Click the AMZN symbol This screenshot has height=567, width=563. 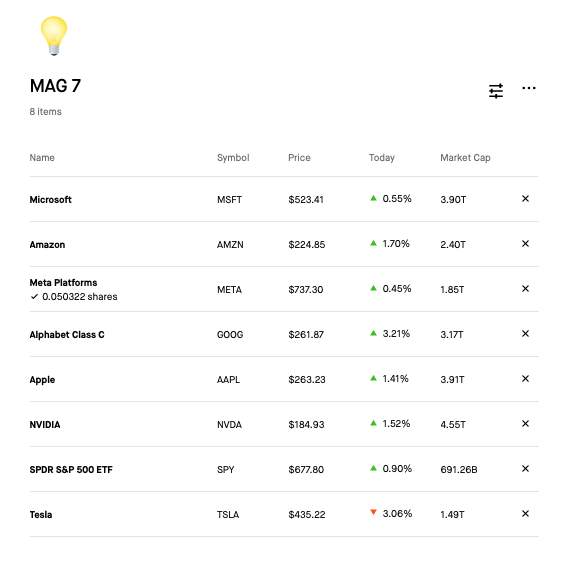(230, 245)
